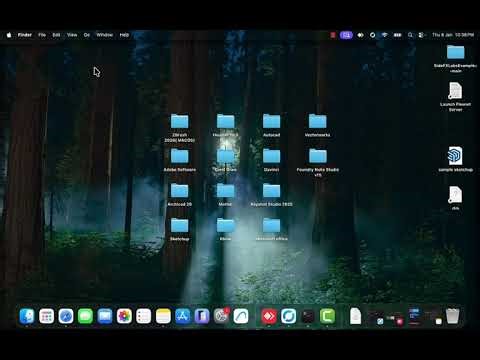Image resolution: width=480 pixels, height=360 pixels.
Task: Select the Keyshot Studio folder
Action: 271,191
